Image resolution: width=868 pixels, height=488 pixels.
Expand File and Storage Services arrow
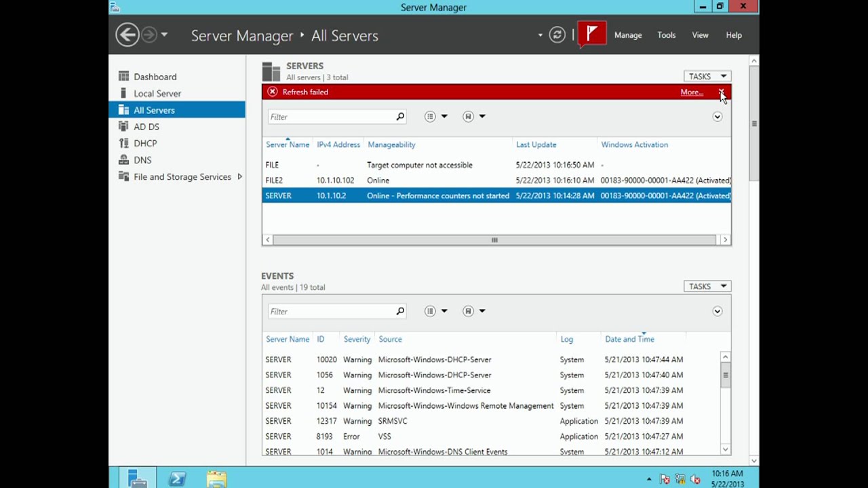[239, 177]
